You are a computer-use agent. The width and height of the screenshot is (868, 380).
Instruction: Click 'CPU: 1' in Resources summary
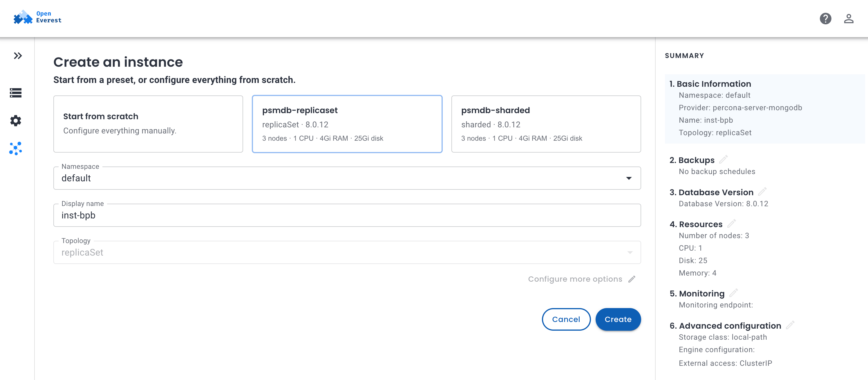point(690,248)
